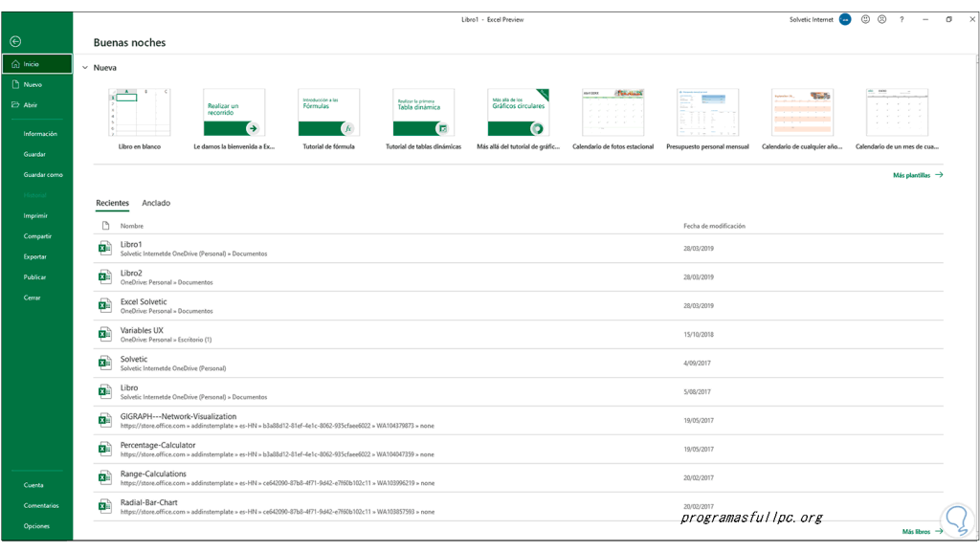The height and width of the screenshot is (552, 980).
Task: Select the Recientes tab
Action: tap(112, 203)
